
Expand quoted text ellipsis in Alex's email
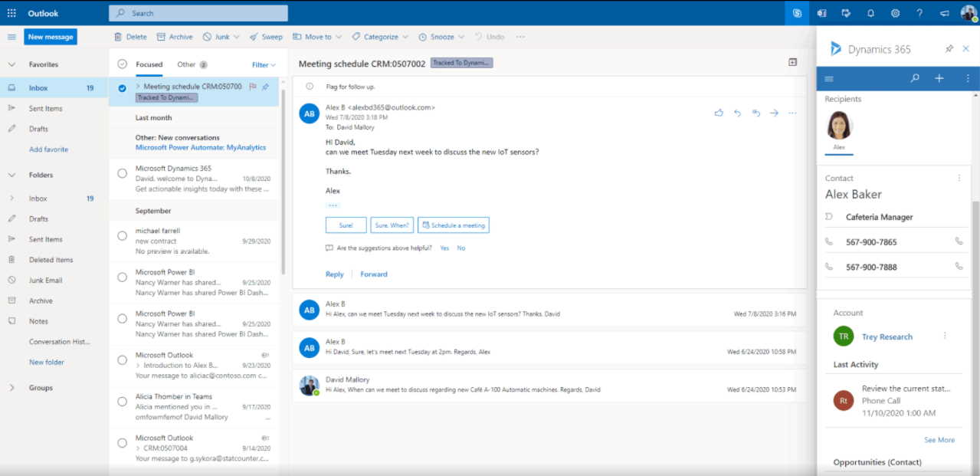333,205
